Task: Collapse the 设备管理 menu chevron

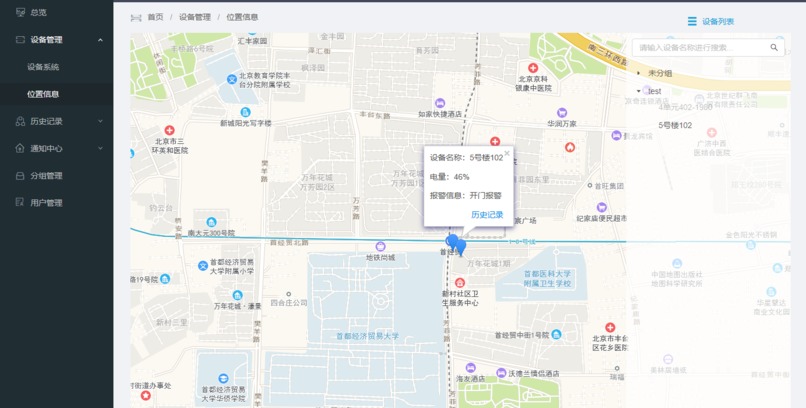Action: coord(100,40)
